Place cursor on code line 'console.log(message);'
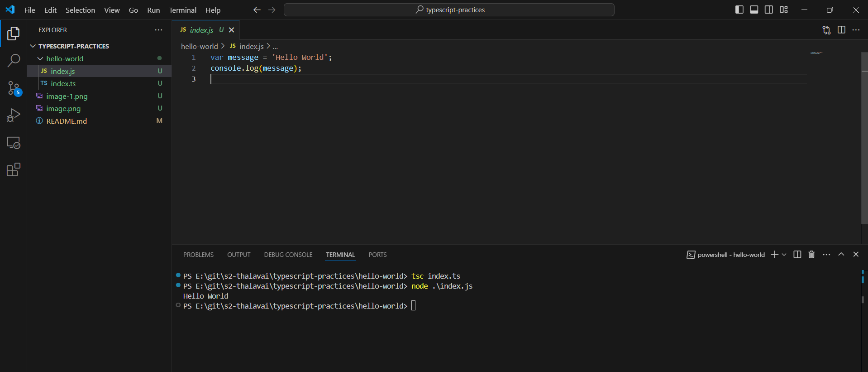 (x=256, y=68)
